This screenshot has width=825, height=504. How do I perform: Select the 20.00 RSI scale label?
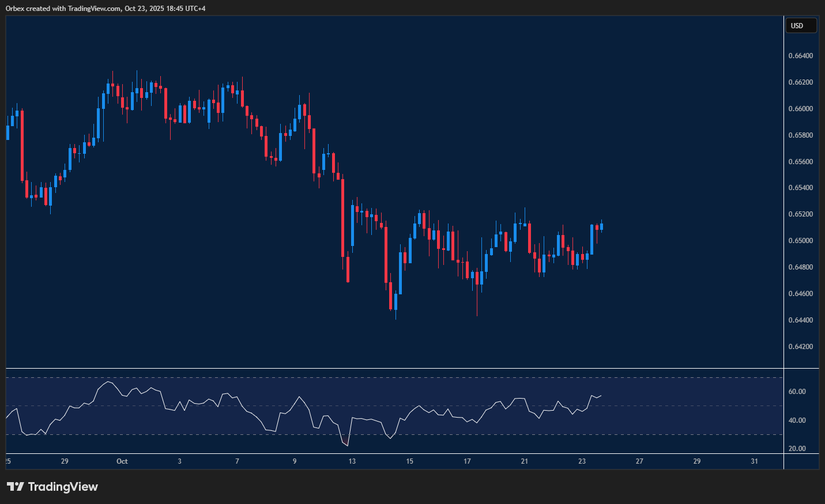pos(797,449)
